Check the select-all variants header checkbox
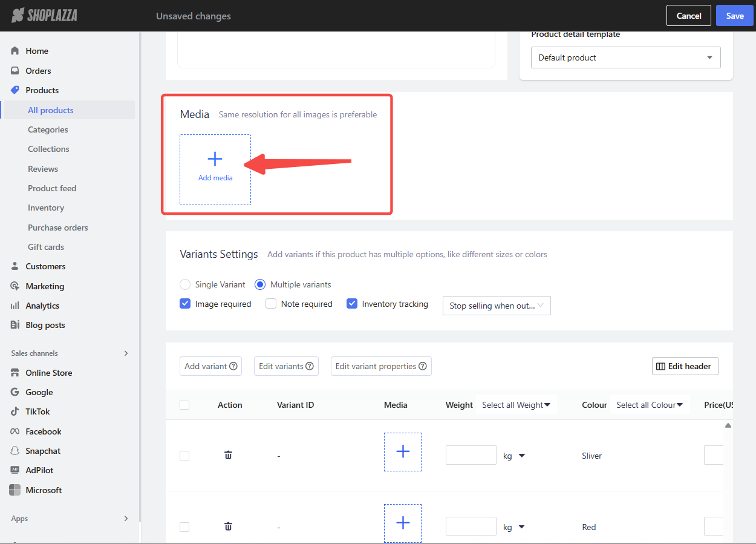The width and height of the screenshot is (756, 544). (x=184, y=405)
